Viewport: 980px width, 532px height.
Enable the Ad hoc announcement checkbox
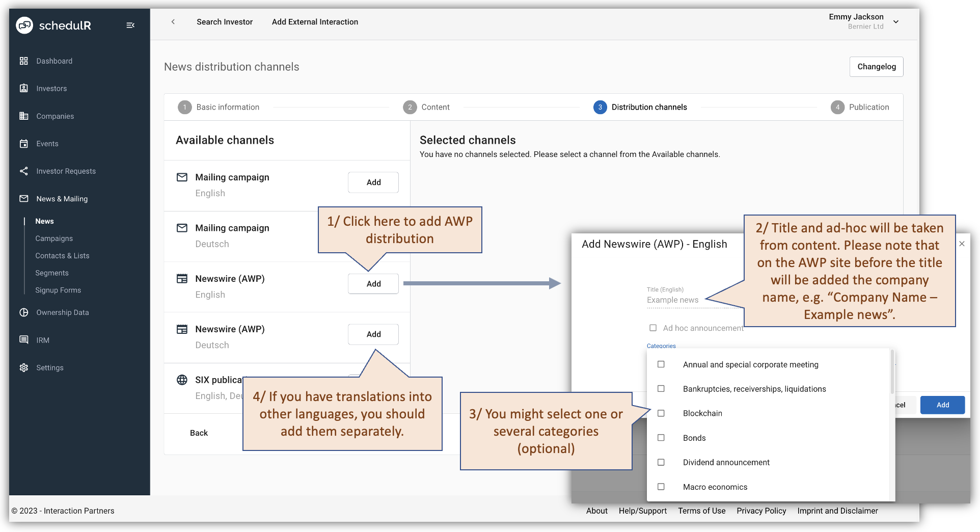pos(653,328)
